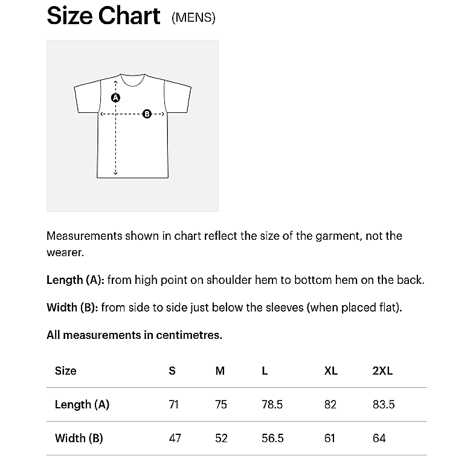Click the Length (A) row label
Screen dimensions: 476x476
tap(82, 404)
